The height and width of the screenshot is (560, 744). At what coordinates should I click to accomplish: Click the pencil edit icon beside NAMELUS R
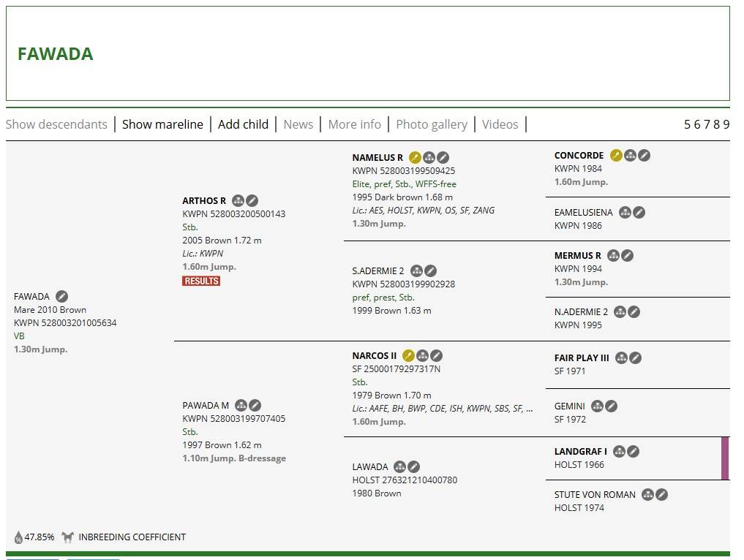(x=443, y=157)
